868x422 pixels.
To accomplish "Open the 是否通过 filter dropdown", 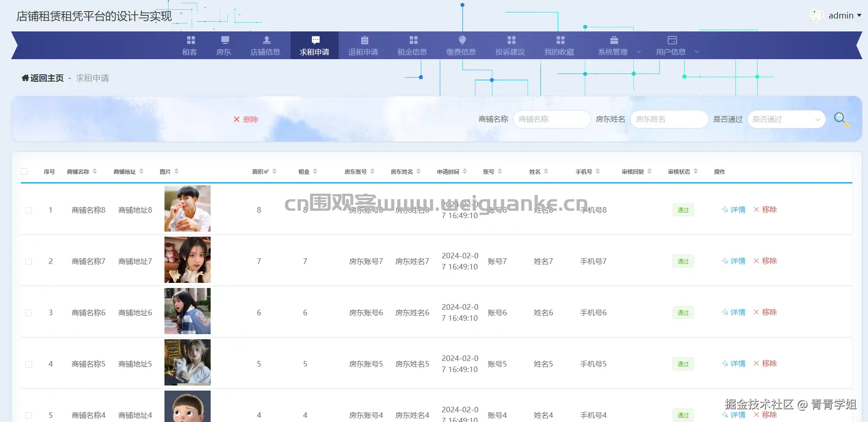I will point(786,119).
